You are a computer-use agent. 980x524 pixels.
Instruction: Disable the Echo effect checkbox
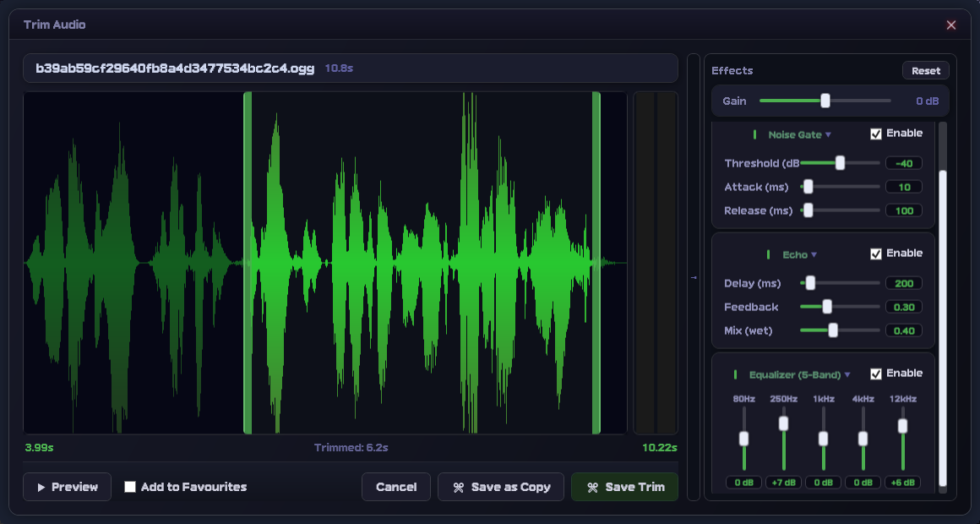click(x=876, y=254)
